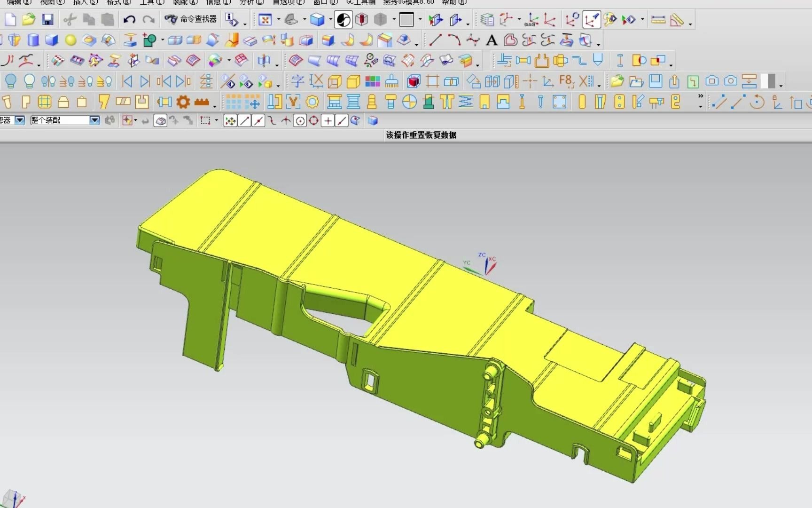
Task: Click the 字 text annotation icon
Action: (x=297, y=81)
